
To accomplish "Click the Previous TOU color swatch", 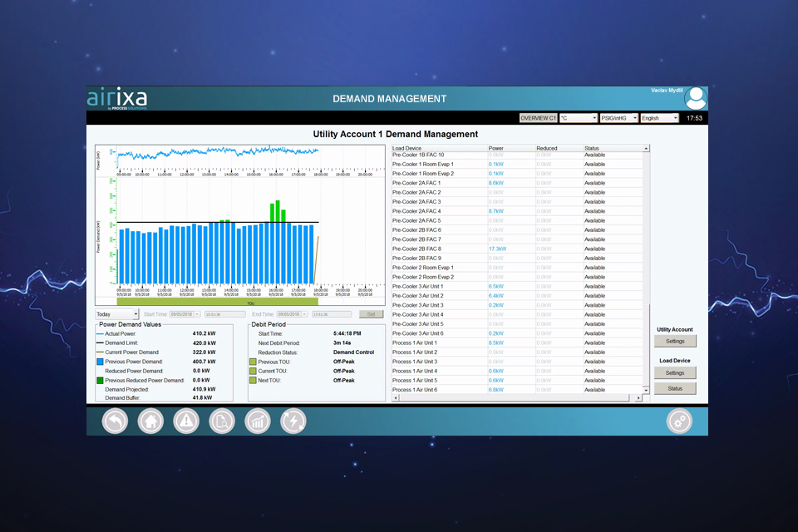I will 253,362.
